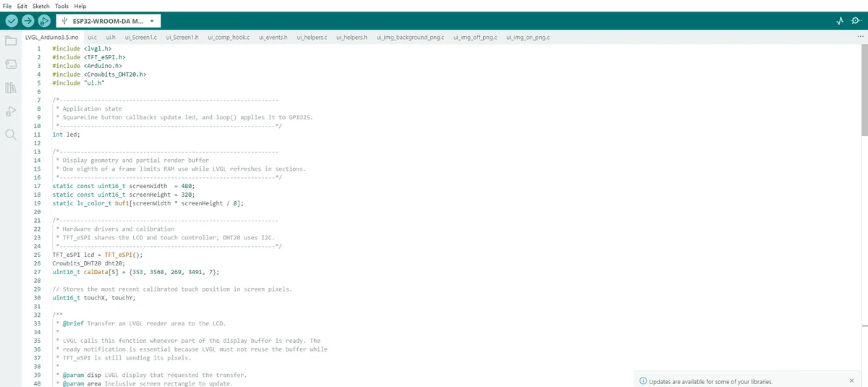
Task: Select the LVGL_Arduino3.5.ino tab
Action: [51, 37]
